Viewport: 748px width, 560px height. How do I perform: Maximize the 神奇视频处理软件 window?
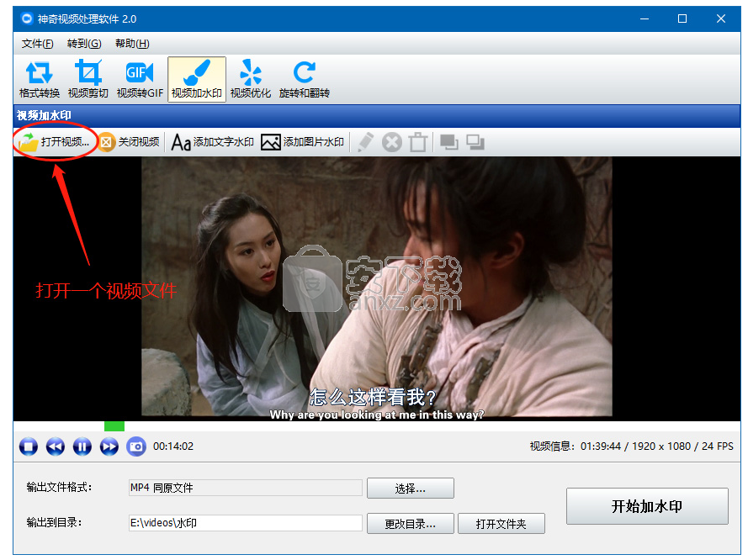[682, 19]
